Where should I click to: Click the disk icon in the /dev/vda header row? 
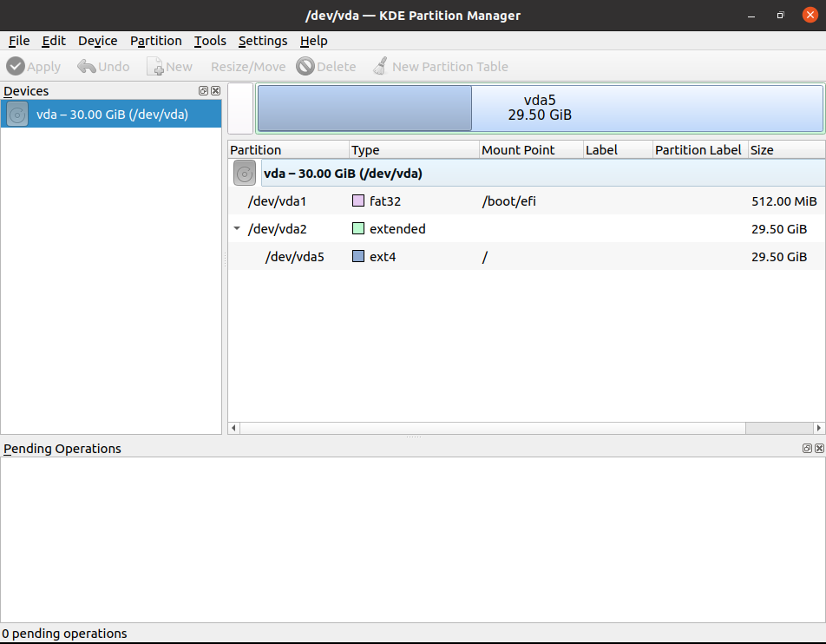point(244,173)
